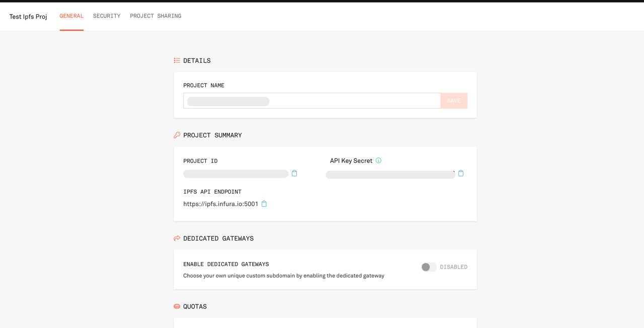This screenshot has width=644, height=328.
Task: Click the redacted Project ID value
Action: (x=235, y=174)
